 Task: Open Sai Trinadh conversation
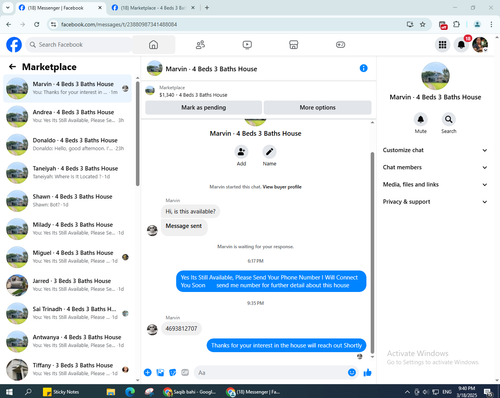(x=67, y=313)
